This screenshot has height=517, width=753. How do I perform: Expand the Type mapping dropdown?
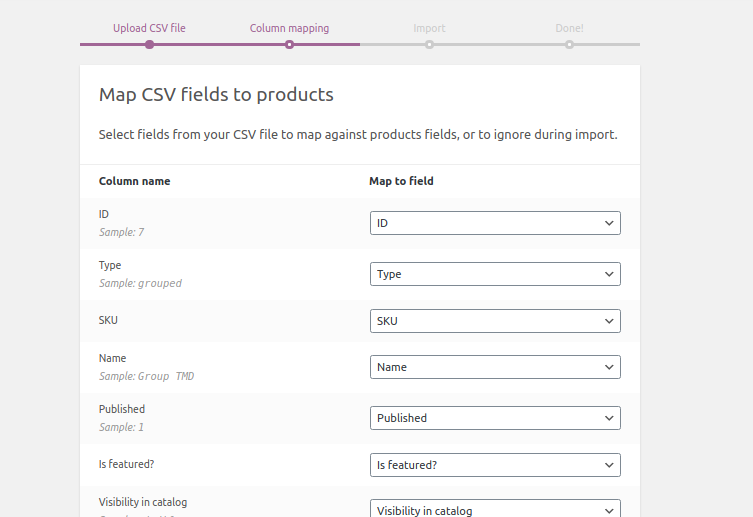pyautogui.click(x=495, y=274)
